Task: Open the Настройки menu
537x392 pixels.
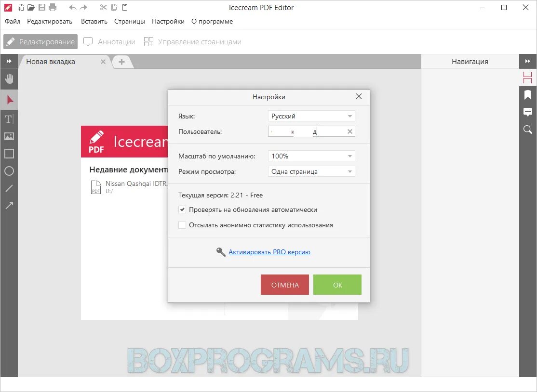Action: (168, 21)
